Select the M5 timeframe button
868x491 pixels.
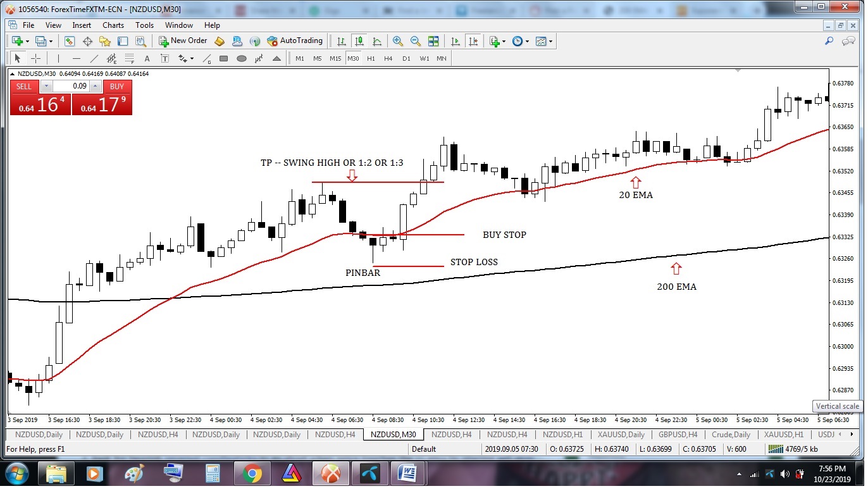tap(318, 58)
